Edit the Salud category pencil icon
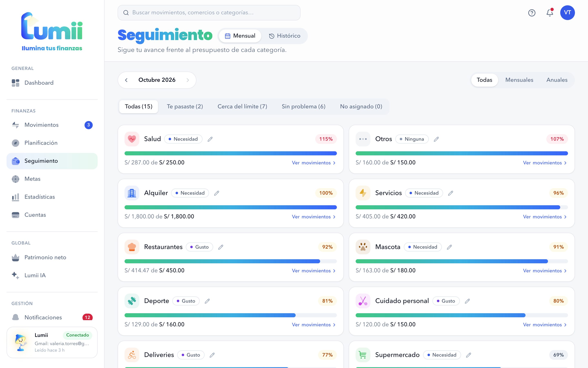 pyautogui.click(x=210, y=139)
